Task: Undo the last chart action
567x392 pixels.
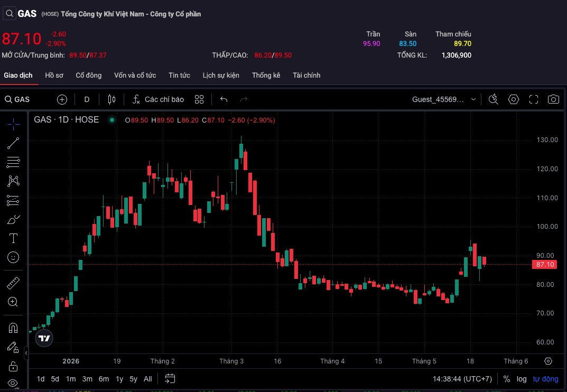Action: [x=224, y=99]
